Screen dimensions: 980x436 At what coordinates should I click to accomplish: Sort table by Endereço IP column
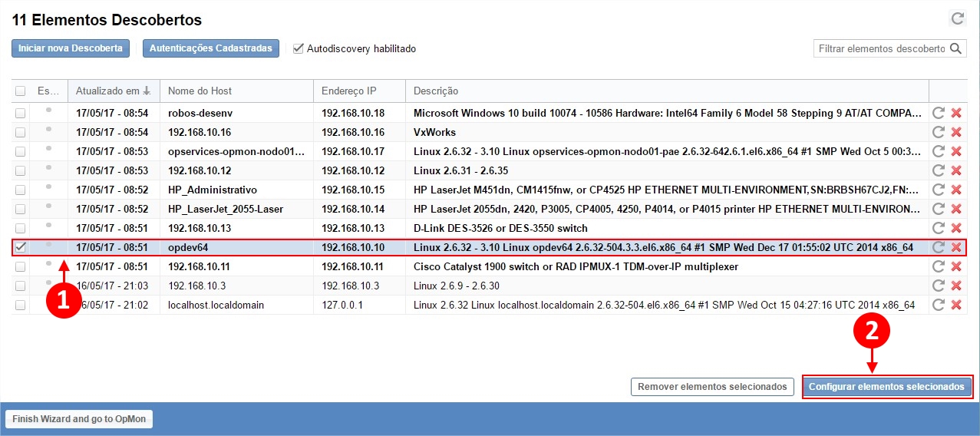(348, 91)
